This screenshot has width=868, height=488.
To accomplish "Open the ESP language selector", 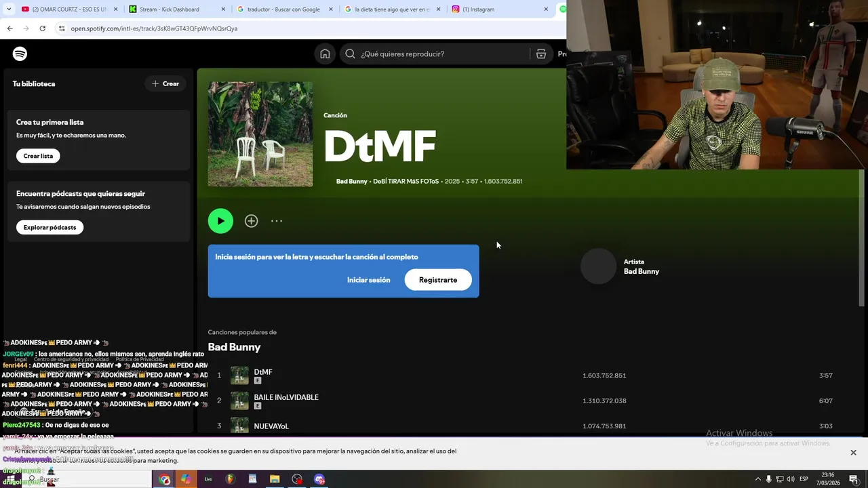I will pyautogui.click(x=804, y=479).
